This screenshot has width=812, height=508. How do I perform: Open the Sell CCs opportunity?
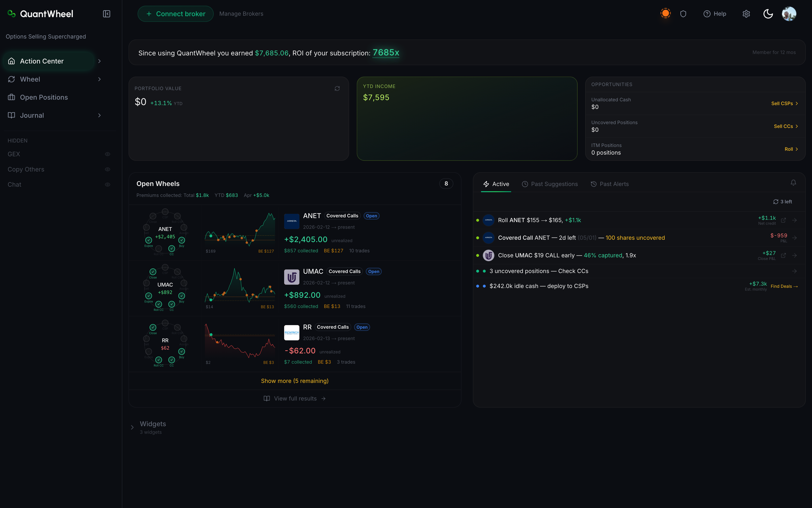click(x=786, y=126)
